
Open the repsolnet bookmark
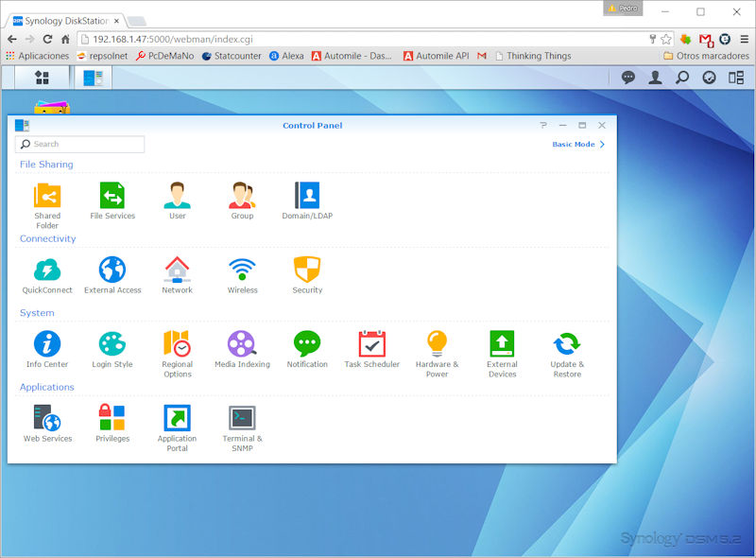click(103, 56)
